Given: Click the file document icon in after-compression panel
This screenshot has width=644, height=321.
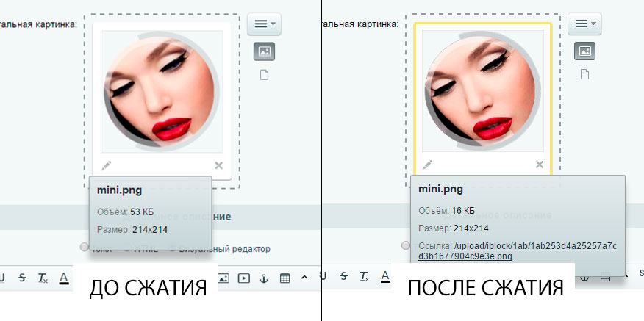Looking at the screenshot, I should (584, 75).
